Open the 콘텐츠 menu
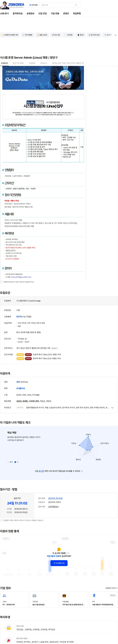The image size is (118, 644). tap(66, 14)
